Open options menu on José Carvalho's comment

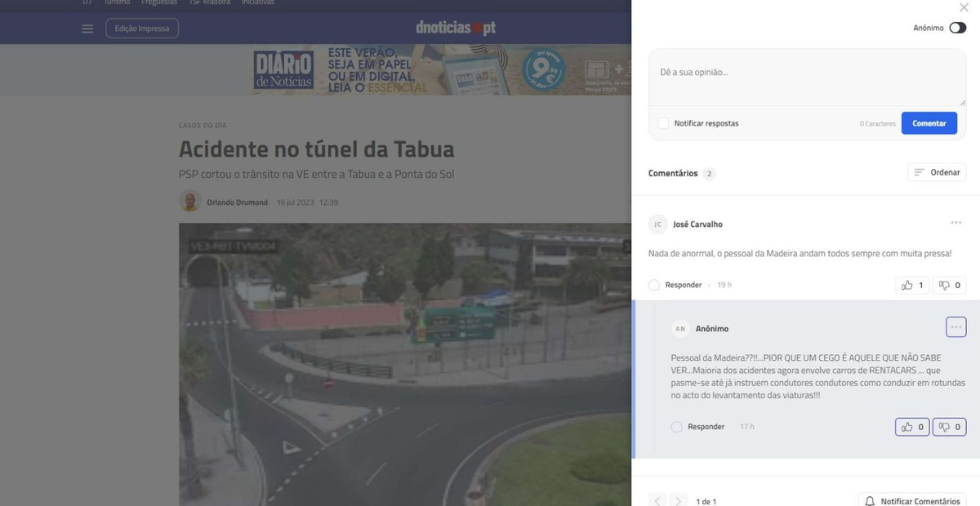coord(955,223)
